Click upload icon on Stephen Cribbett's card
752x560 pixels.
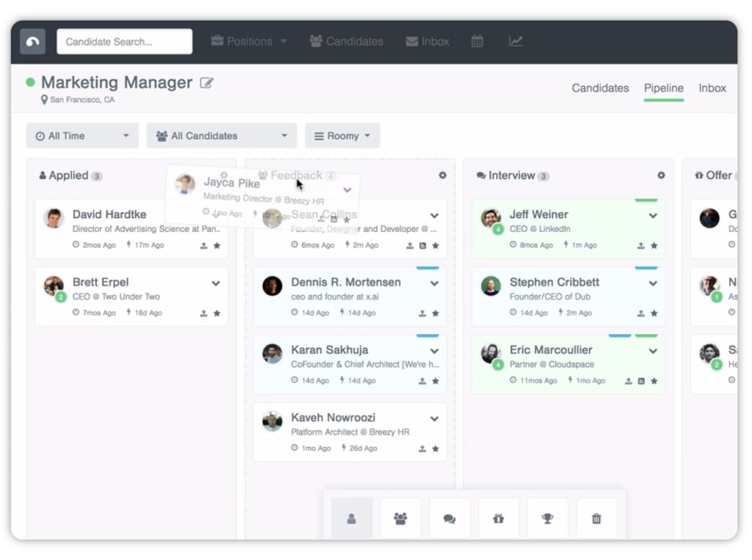[640, 313]
